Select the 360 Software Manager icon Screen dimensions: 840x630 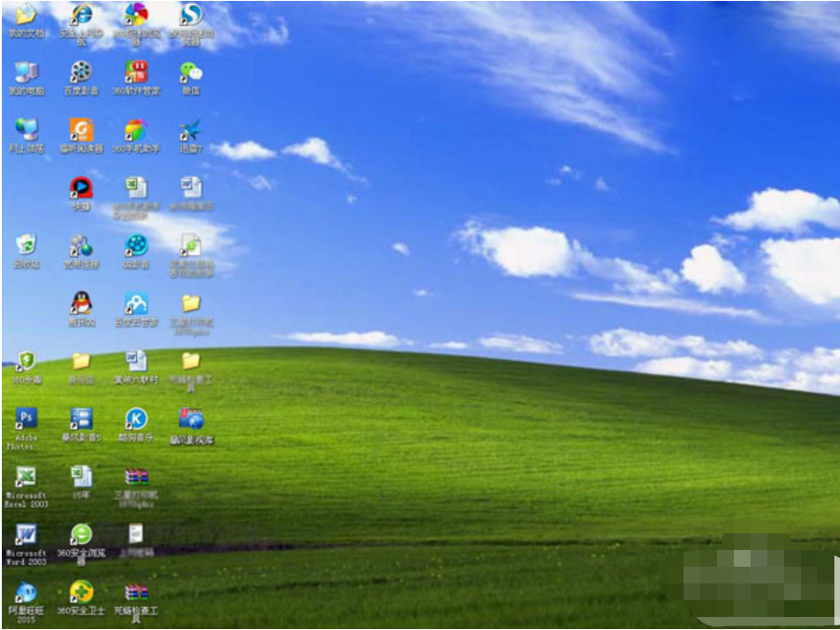(x=136, y=73)
